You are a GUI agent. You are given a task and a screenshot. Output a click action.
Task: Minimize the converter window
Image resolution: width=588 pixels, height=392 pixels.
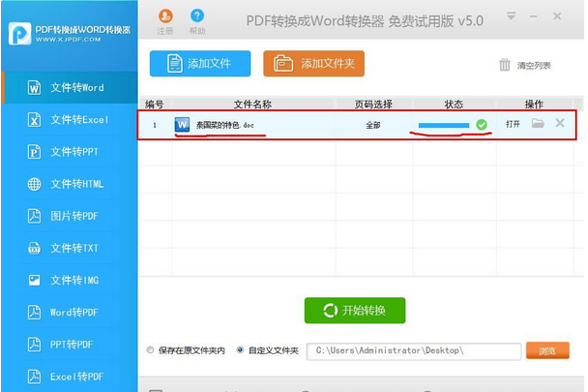click(x=533, y=16)
